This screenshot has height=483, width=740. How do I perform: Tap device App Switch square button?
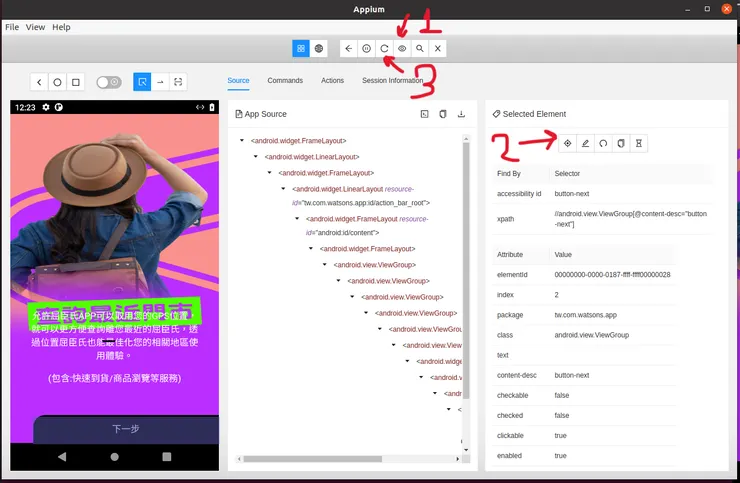76,82
